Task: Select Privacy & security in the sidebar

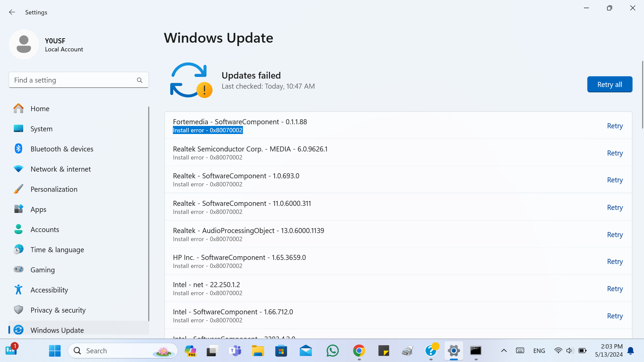Action: pos(58,310)
